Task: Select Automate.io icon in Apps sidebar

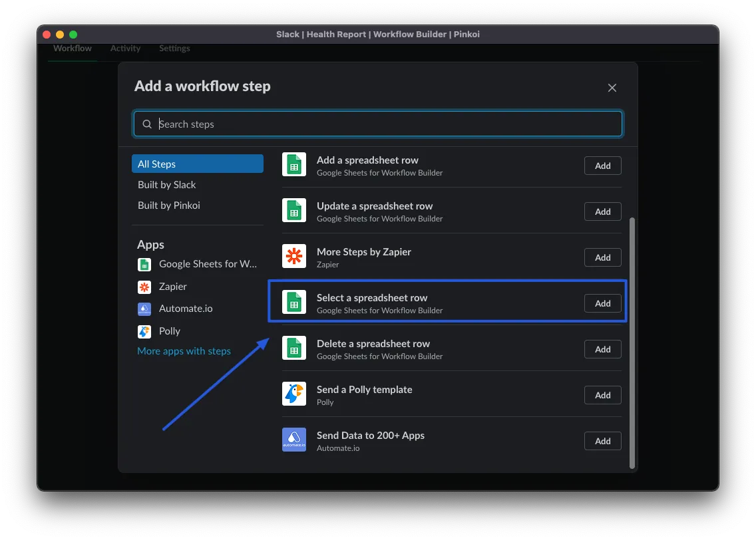Action: tap(144, 309)
